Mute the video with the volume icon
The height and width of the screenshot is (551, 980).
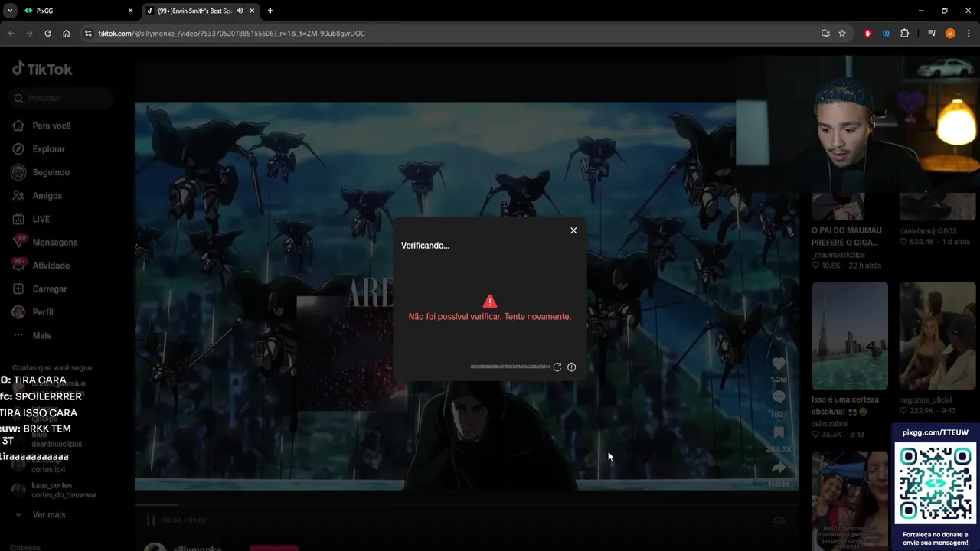pyautogui.click(x=779, y=520)
